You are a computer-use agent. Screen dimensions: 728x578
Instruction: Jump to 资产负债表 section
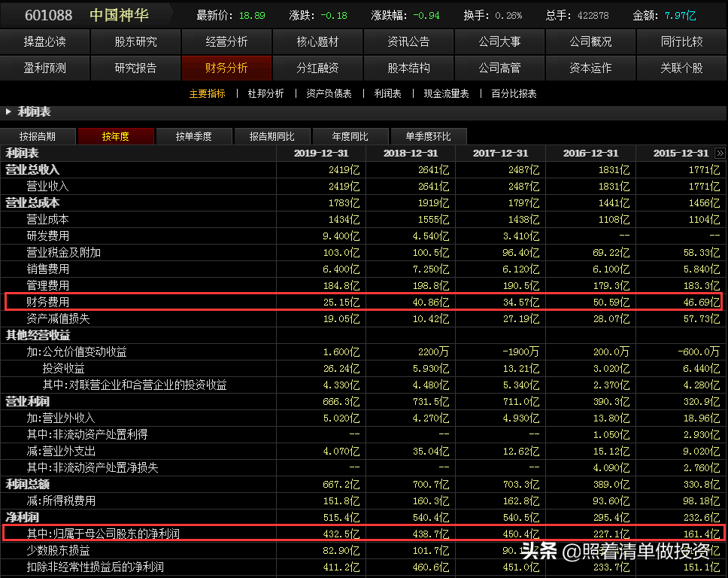tap(329, 94)
